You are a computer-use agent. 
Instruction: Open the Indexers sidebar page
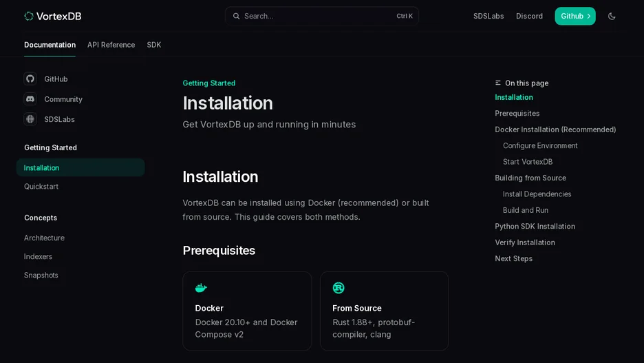click(x=38, y=256)
